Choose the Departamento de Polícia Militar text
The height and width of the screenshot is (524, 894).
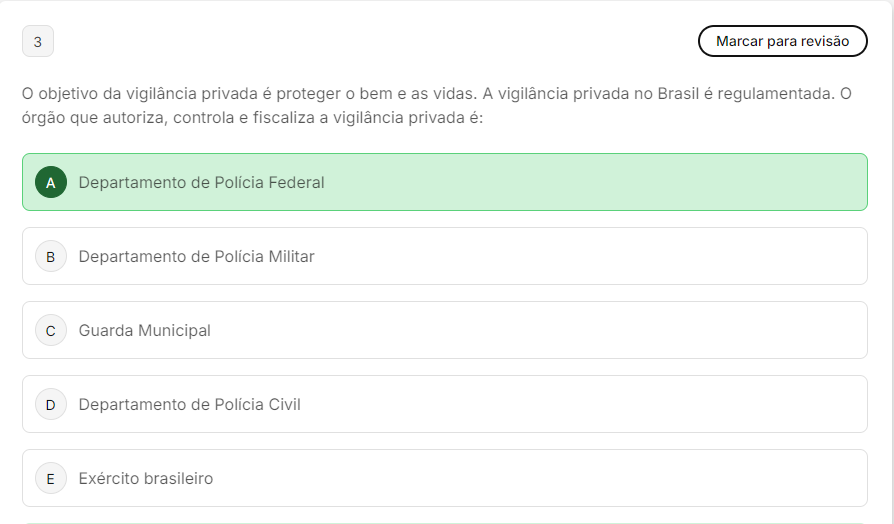(x=196, y=256)
